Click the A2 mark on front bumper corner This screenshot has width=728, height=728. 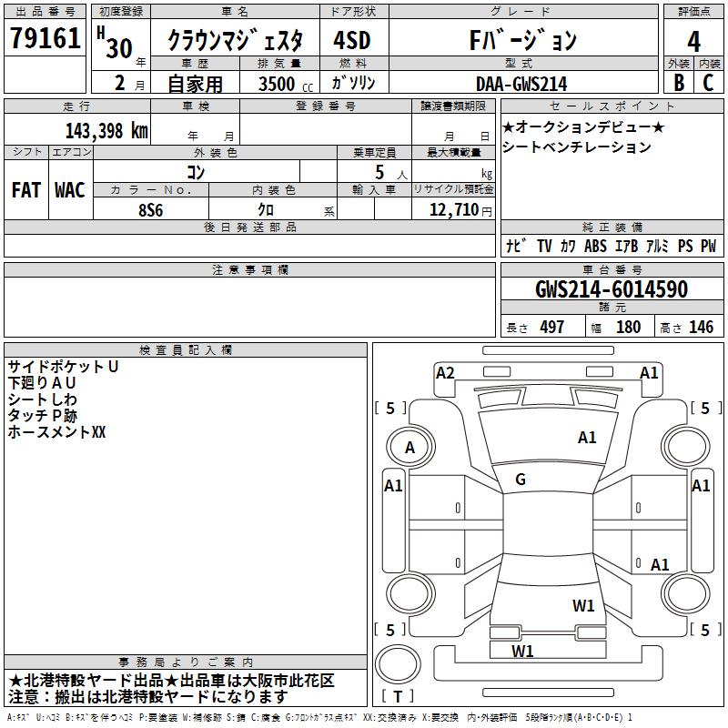click(445, 372)
